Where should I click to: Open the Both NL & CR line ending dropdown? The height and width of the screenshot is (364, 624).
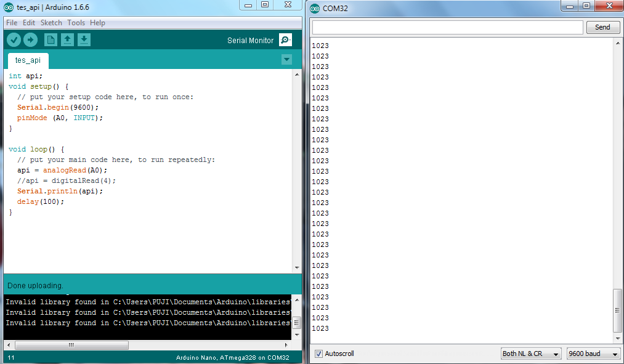click(531, 354)
